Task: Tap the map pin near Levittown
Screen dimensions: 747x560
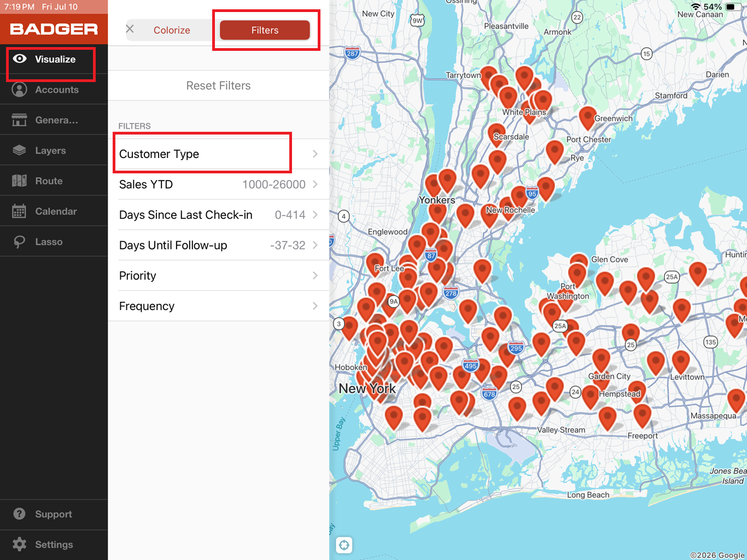Action: click(680, 363)
